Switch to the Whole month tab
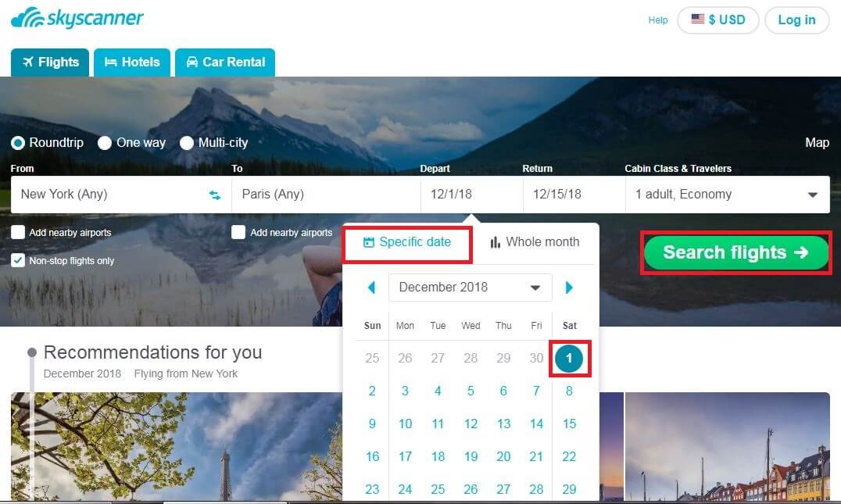The height and width of the screenshot is (504, 841). point(535,242)
